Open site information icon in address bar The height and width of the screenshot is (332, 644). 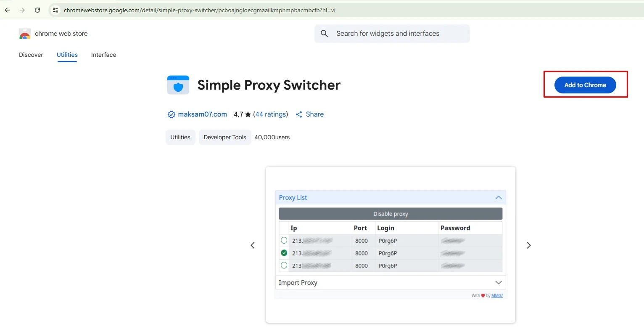[55, 10]
